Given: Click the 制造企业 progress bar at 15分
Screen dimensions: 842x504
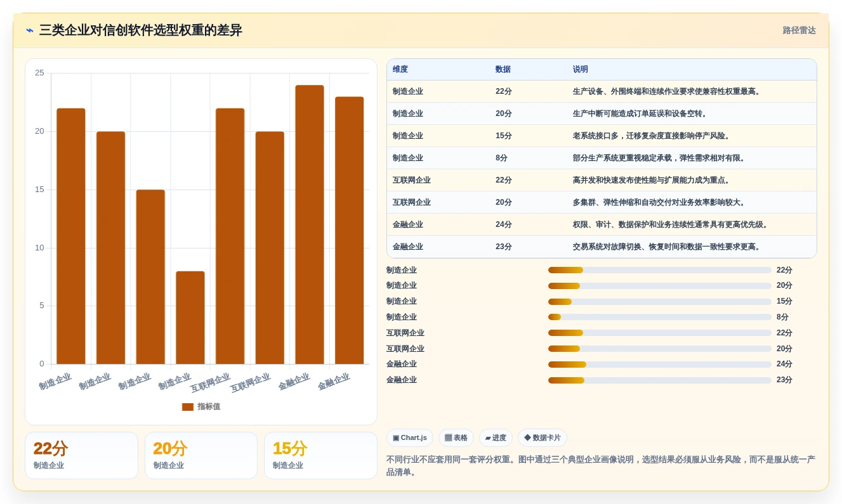Looking at the screenshot, I should tap(660, 302).
